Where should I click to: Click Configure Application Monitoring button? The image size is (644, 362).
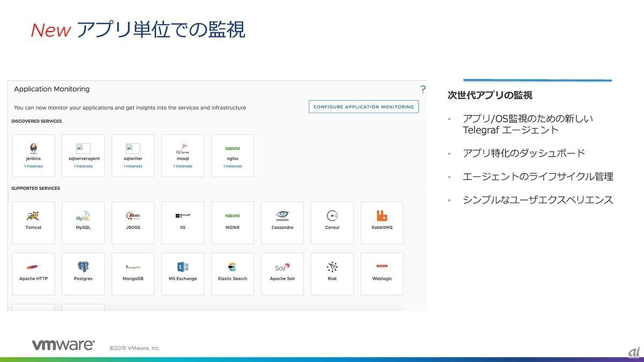[x=364, y=107]
